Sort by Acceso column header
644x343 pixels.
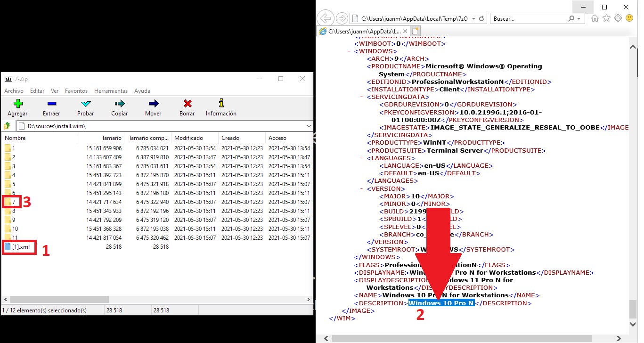288,138
